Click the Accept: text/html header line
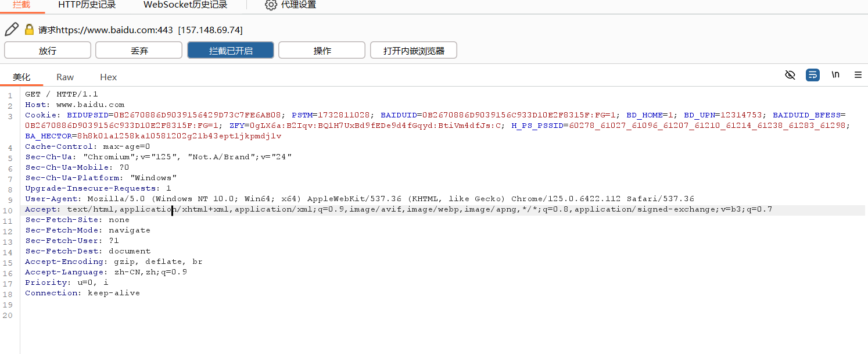868x354 pixels. click(x=399, y=209)
